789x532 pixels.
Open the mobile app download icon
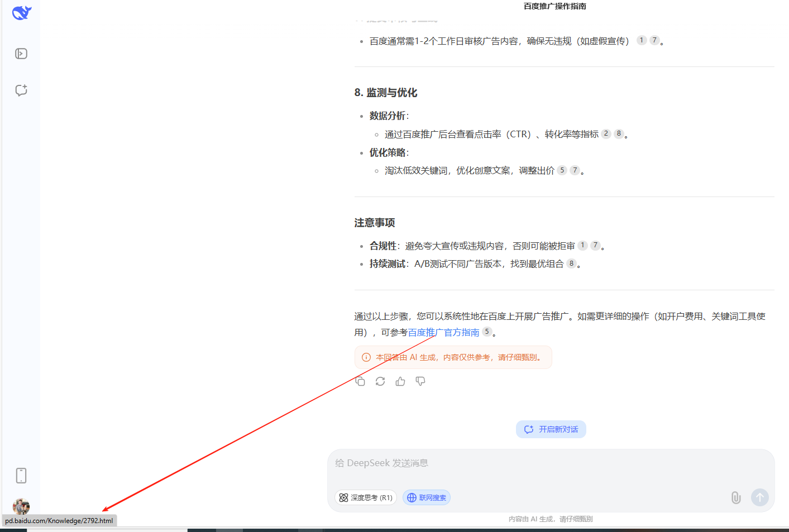[x=21, y=476]
